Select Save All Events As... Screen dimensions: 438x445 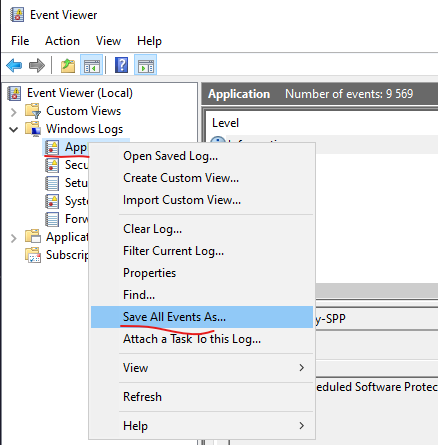pyautogui.click(x=202, y=317)
